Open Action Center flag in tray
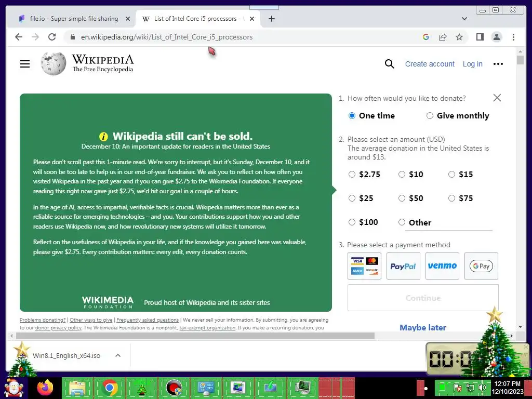Image resolution: width=532 pixels, height=399 pixels. (x=457, y=387)
